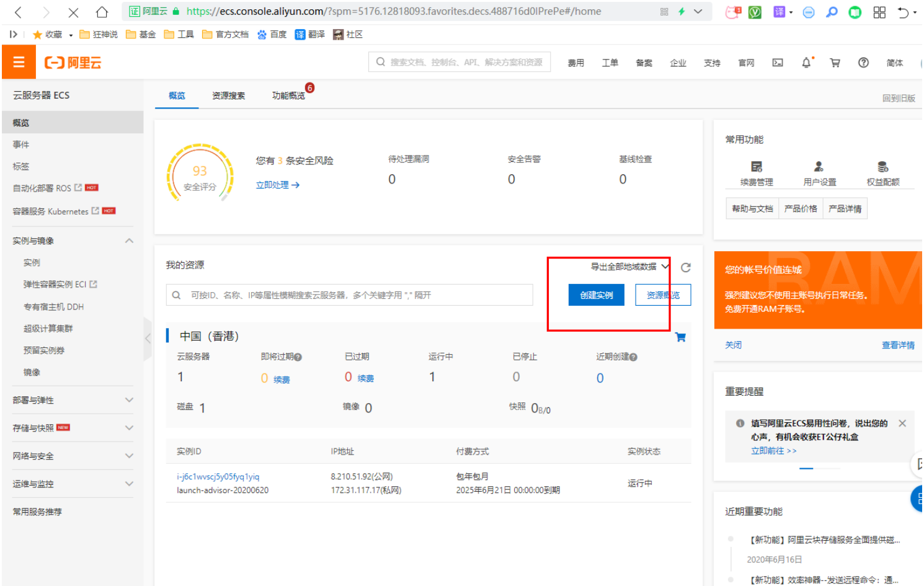This screenshot has width=924, height=586.
Task: Open the 收藏 star bookmark
Action: coord(47,35)
